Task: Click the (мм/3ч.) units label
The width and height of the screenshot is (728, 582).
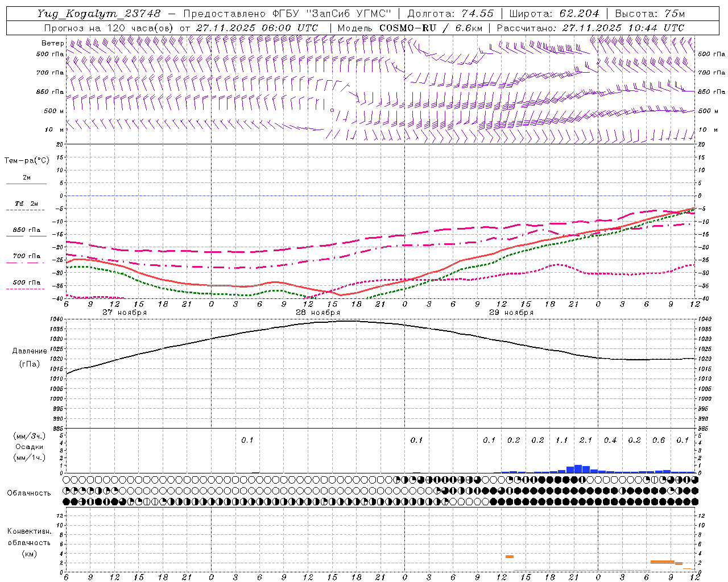Action: 29,436
